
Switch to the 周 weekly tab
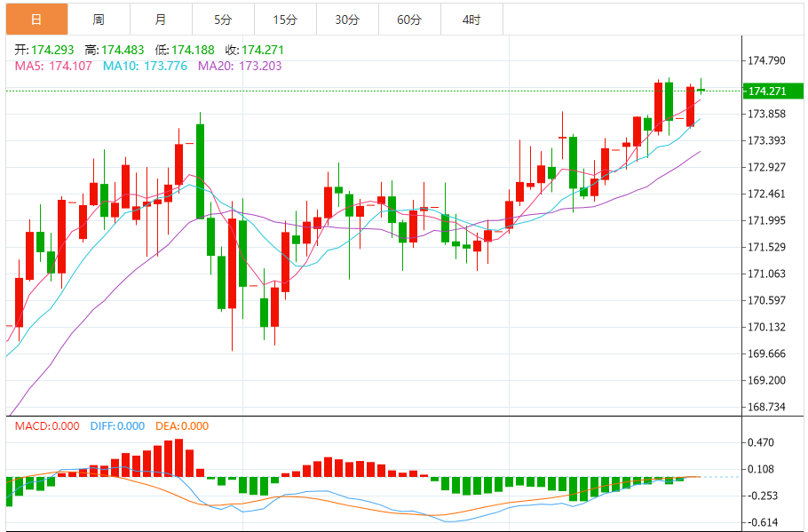click(99, 20)
